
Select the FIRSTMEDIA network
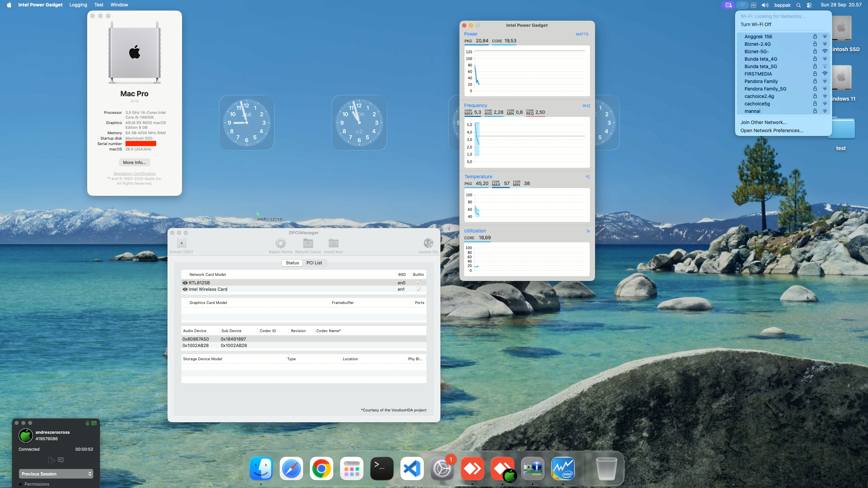(784, 74)
